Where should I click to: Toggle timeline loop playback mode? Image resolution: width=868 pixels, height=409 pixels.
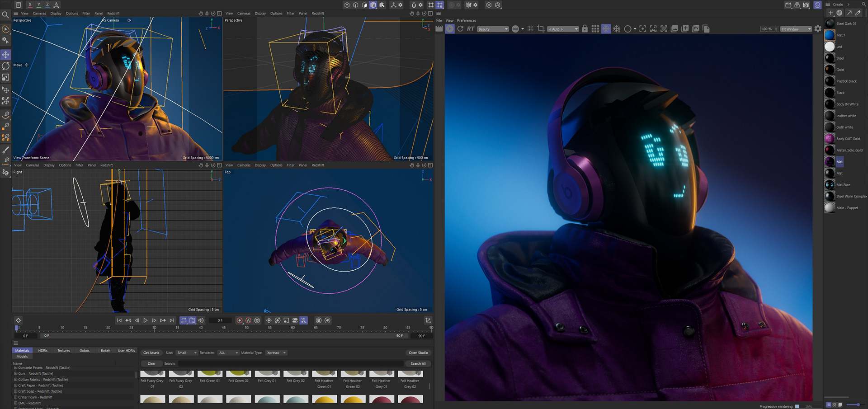coord(184,320)
